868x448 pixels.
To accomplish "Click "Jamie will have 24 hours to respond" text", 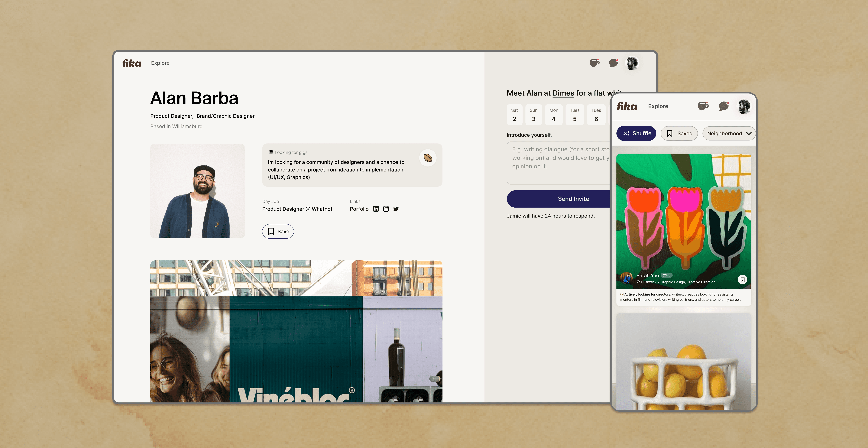I will pyautogui.click(x=551, y=216).
